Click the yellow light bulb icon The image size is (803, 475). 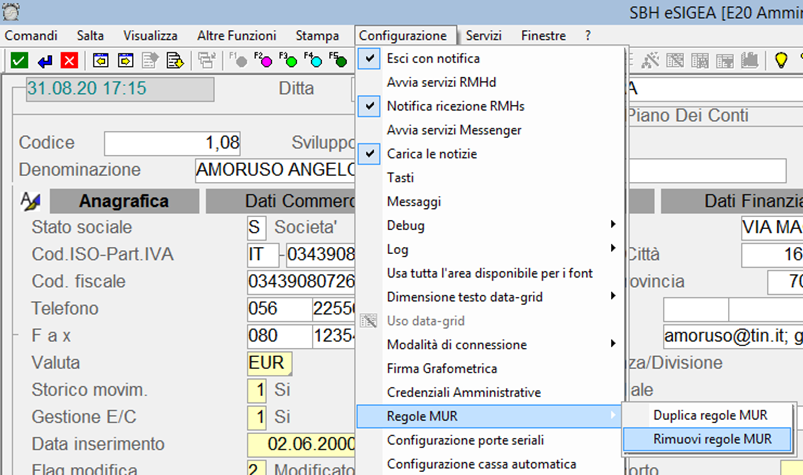(x=782, y=60)
